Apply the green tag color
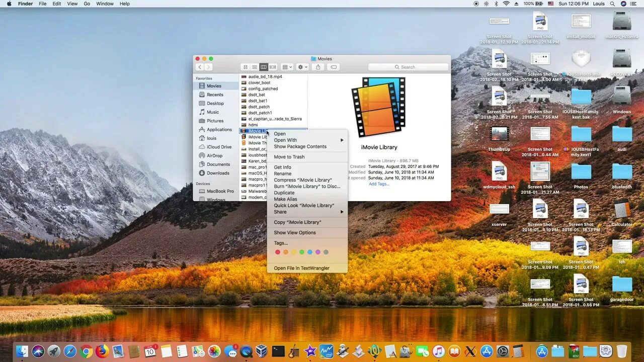The image size is (644, 362). click(x=302, y=252)
